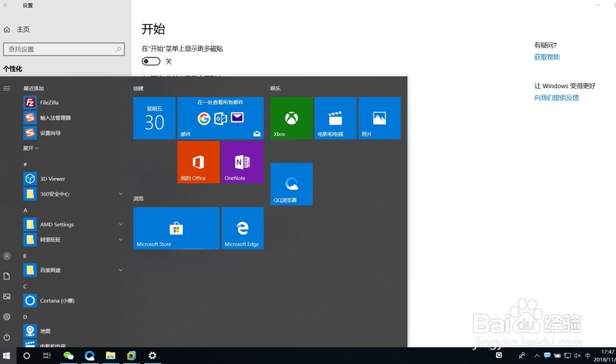Viewport: 616px width, 364px height.
Task: Click the # section header in app list
Action: tap(25, 164)
